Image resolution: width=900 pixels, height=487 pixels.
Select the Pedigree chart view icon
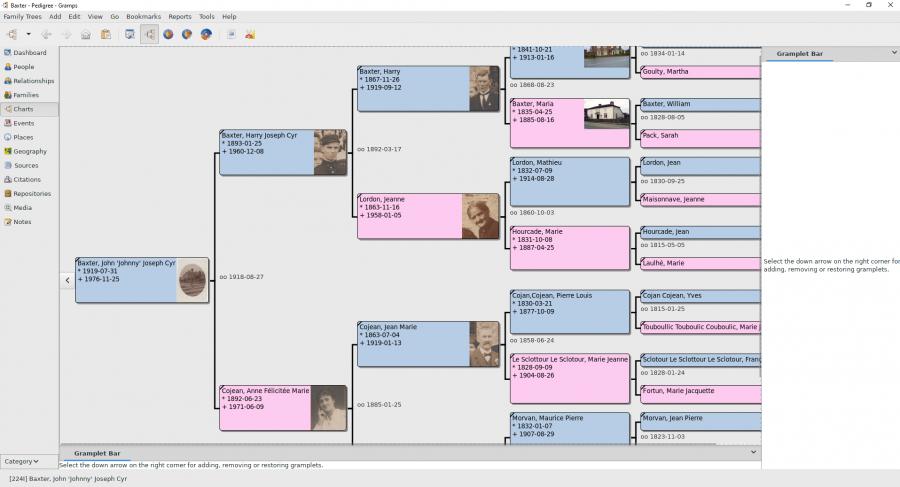[x=149, y=34]
